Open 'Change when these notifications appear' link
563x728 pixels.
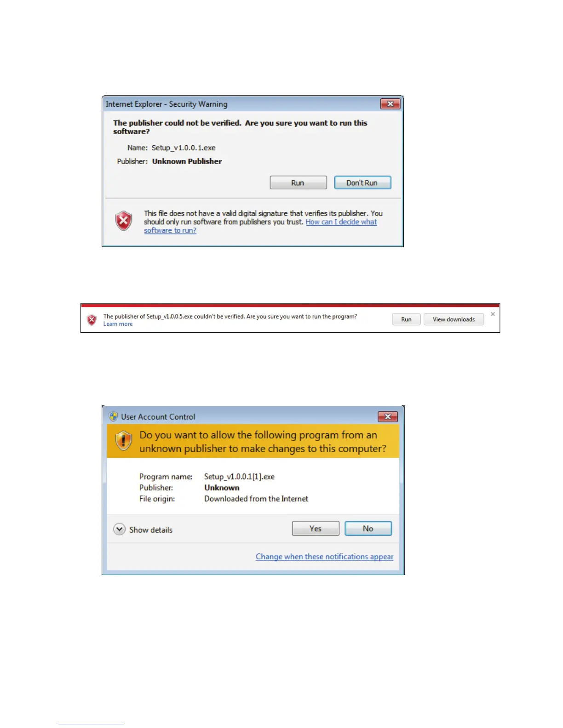(324, 557)
